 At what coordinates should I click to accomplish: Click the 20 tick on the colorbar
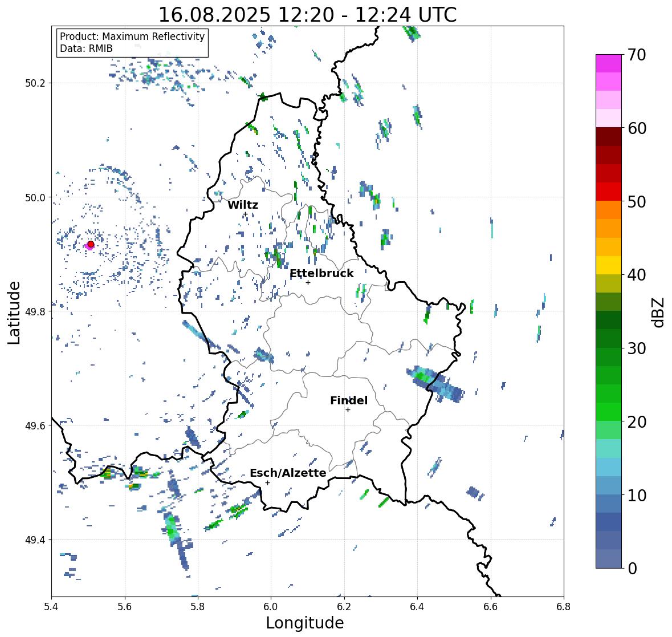pyautogui.click(x=637, y=421)
